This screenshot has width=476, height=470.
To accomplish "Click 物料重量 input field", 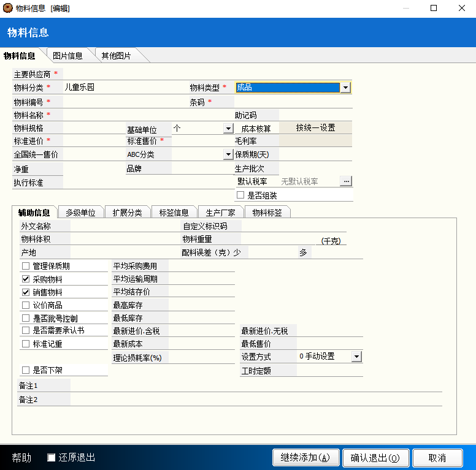I will pyautogui.click(x=278, y=239).
